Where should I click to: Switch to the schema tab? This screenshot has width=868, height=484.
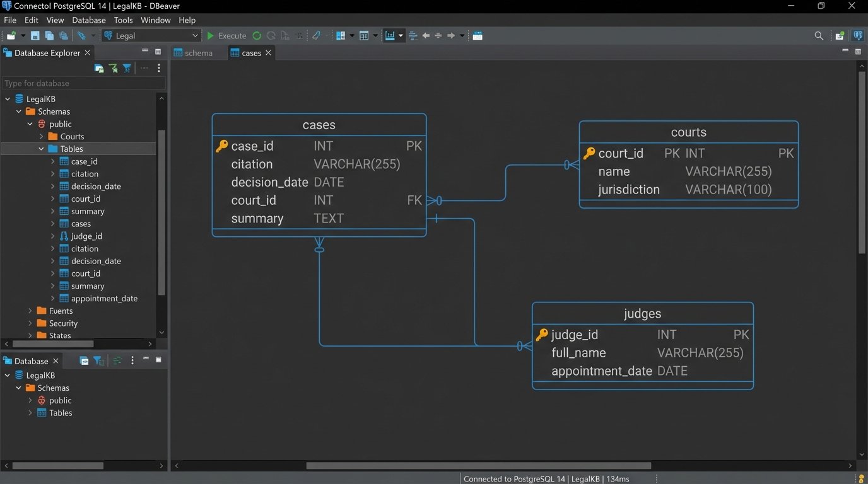click(x=197, y=53)
